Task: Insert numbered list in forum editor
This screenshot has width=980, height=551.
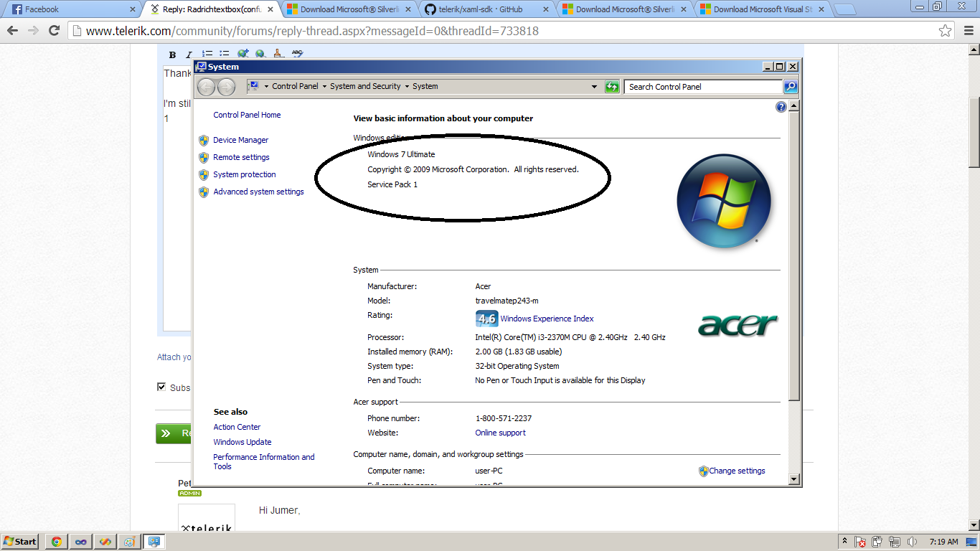Action: tap(207, 54)
